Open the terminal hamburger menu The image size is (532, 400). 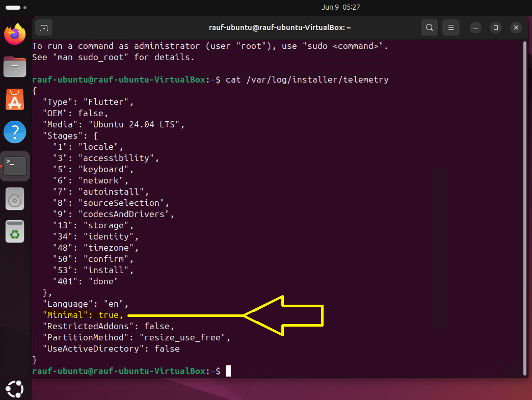pyautogui.click(x=450, y=28)
